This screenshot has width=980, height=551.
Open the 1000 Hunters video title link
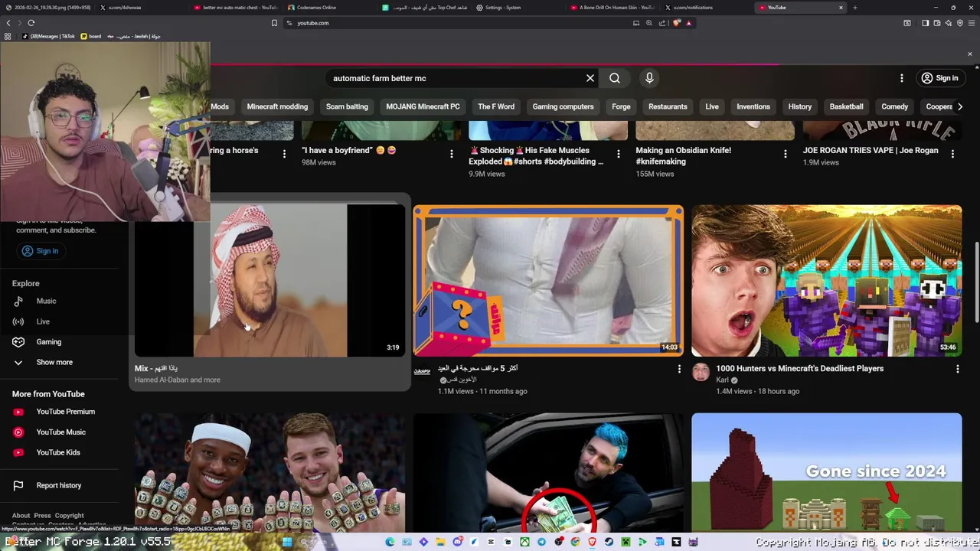click(799, 369)
